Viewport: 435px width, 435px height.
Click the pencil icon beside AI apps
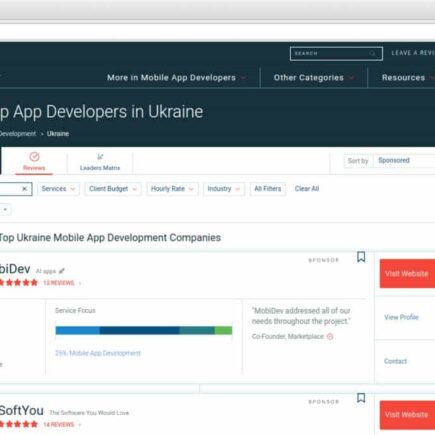click(62, 271)
